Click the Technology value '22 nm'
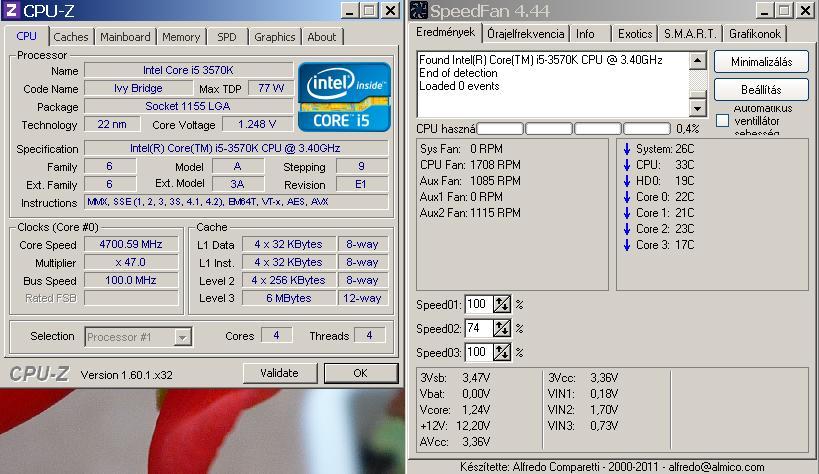This screenshot has width=819, height=474. (112, 124)
